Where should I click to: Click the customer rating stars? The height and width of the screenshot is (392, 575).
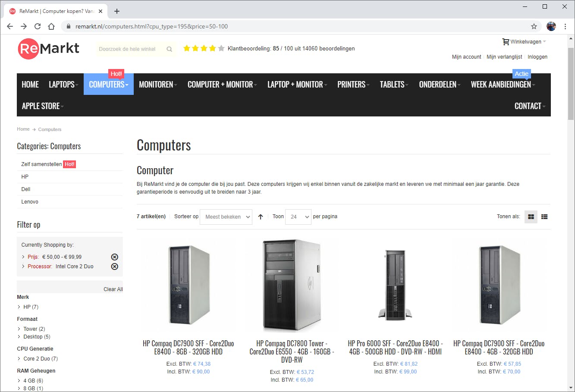click(x=204, y=48)
